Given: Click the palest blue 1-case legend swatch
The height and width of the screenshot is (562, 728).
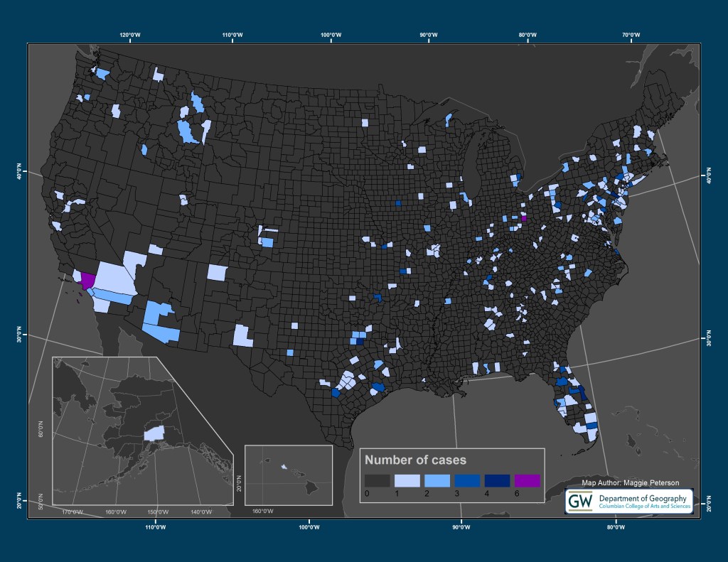Looking at the screenshot, I should 407,481.
